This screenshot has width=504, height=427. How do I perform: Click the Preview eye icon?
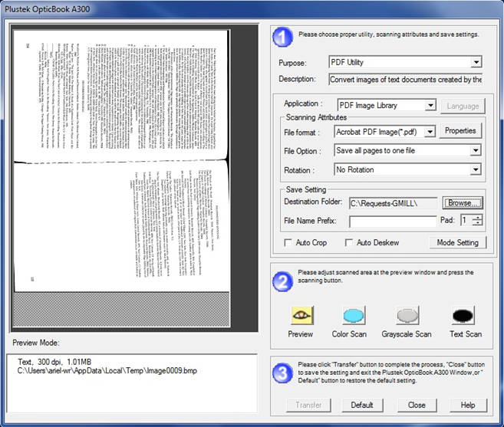tap(301, 315)
